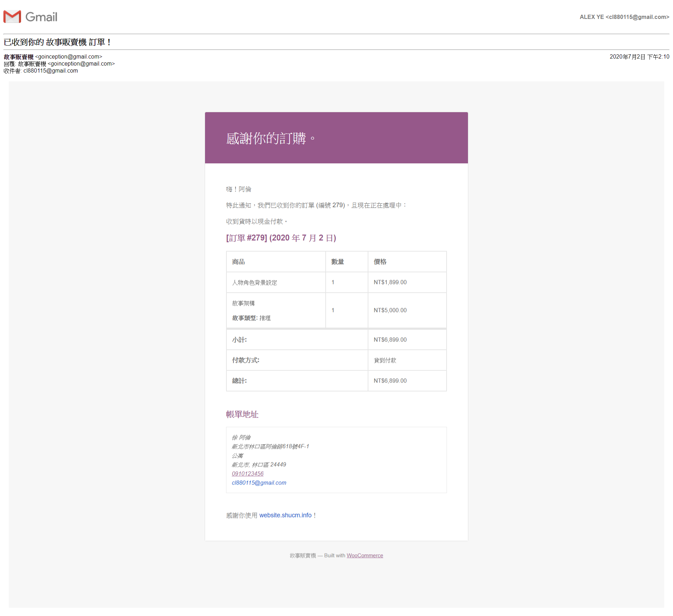Open the WooCommerce footer link

[x=365, y=555]
